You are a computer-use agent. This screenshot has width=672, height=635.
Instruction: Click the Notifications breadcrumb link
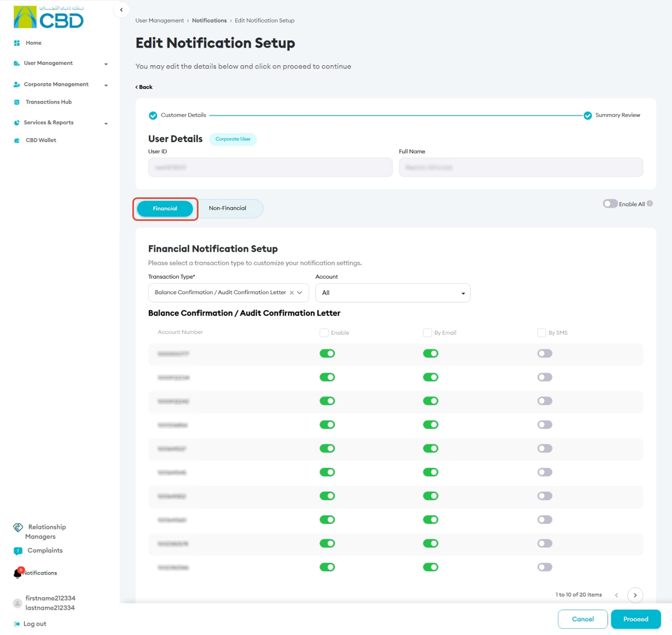point(209,21)
